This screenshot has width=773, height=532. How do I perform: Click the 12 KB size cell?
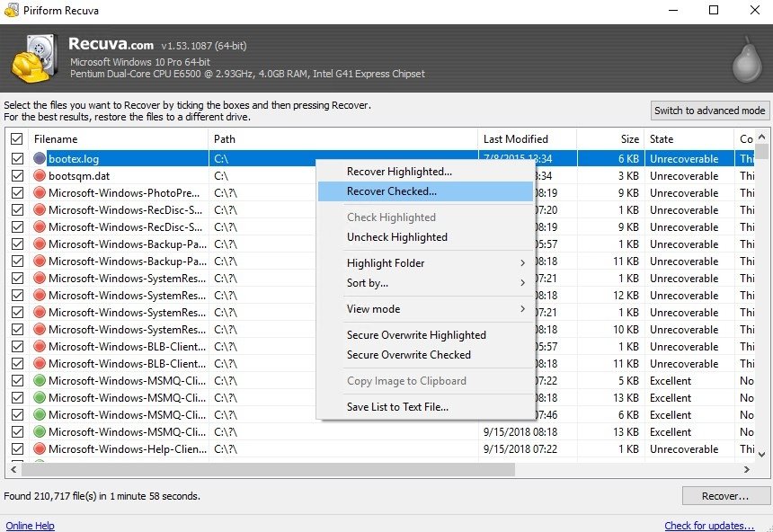pyautogui.click(x=626, y=296)
